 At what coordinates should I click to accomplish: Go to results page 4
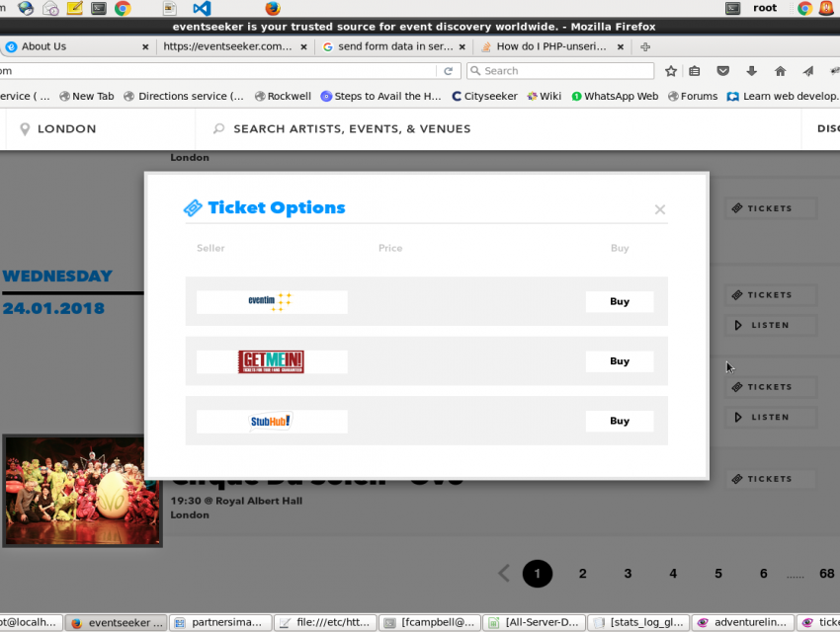(673, 574)
